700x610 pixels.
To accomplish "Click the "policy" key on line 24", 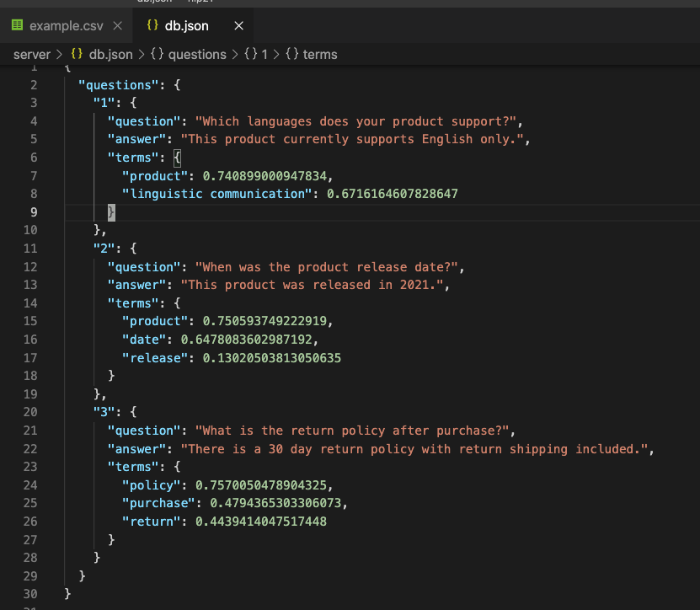I will (x=152, y=485).
